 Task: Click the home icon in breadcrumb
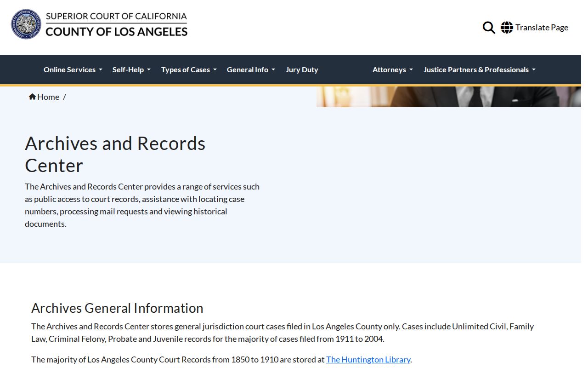[x=32, y=97]
